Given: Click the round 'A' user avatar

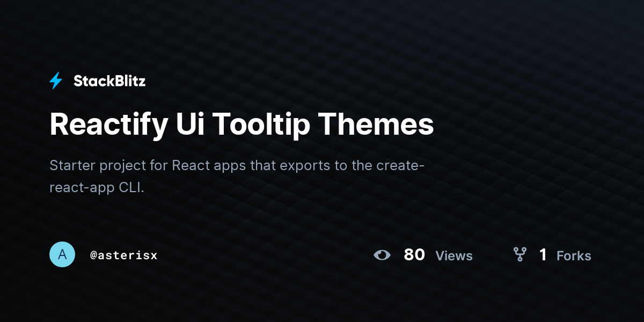Looking at the screenshot, I should pyautogui.click(x=62, y=254).
